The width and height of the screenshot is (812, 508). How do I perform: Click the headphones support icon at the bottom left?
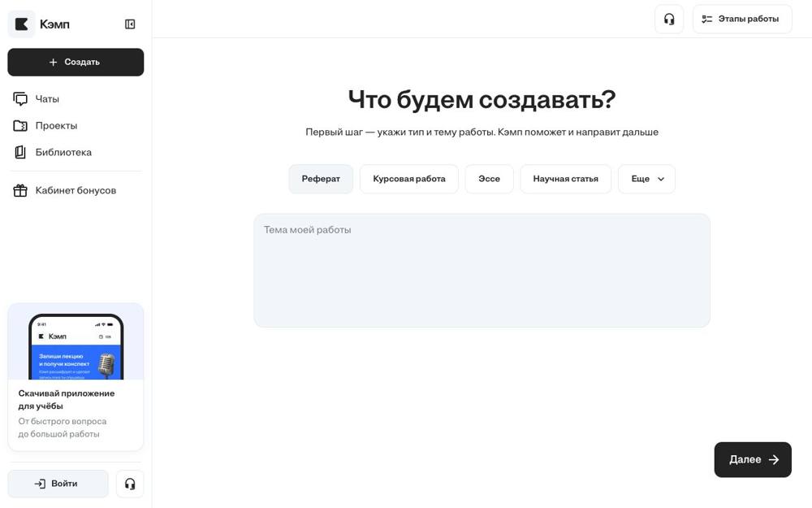(130, 484)
